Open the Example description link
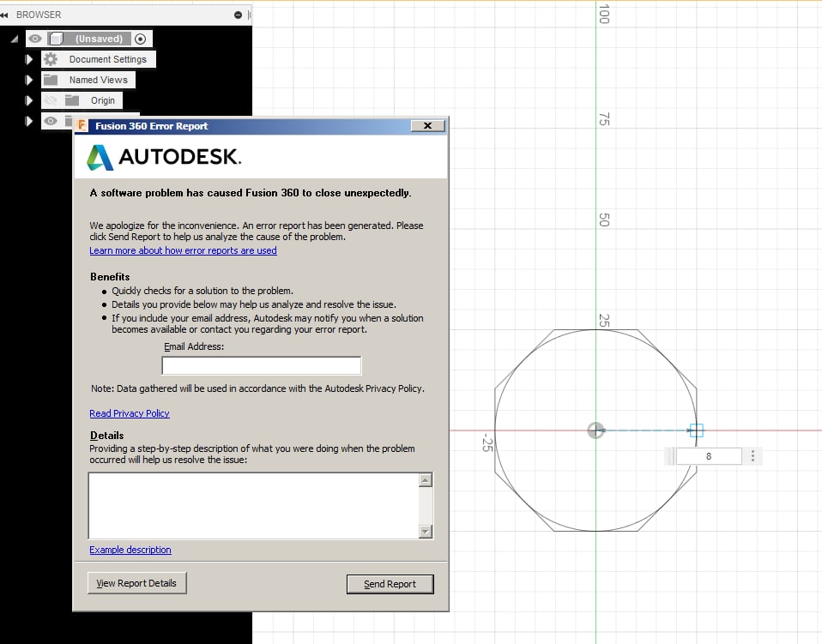 tap(130, 550)
